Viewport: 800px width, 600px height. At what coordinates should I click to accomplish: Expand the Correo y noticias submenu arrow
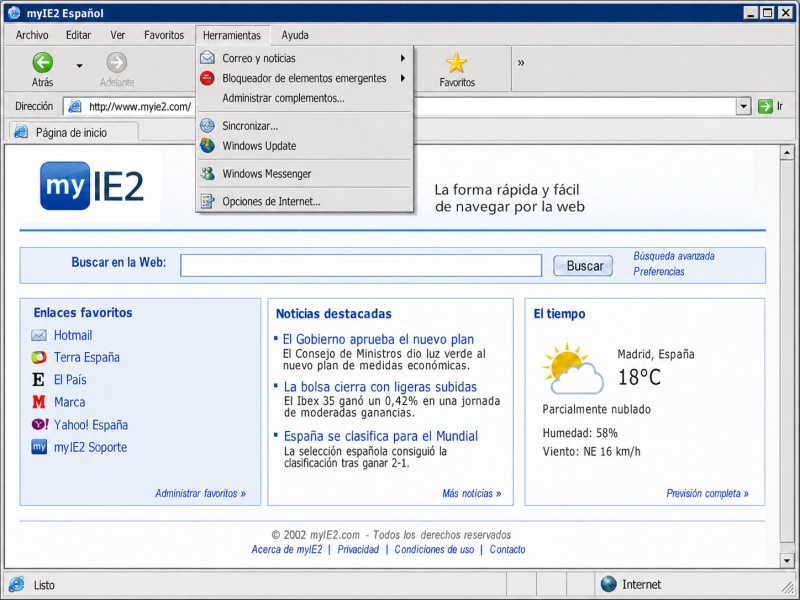click(x=403, y=58)
